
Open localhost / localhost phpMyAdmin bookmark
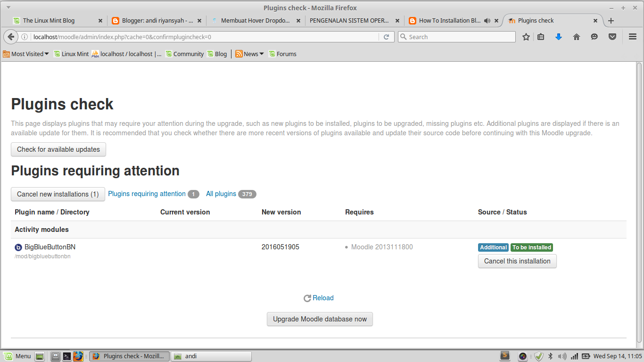[127, 54]
